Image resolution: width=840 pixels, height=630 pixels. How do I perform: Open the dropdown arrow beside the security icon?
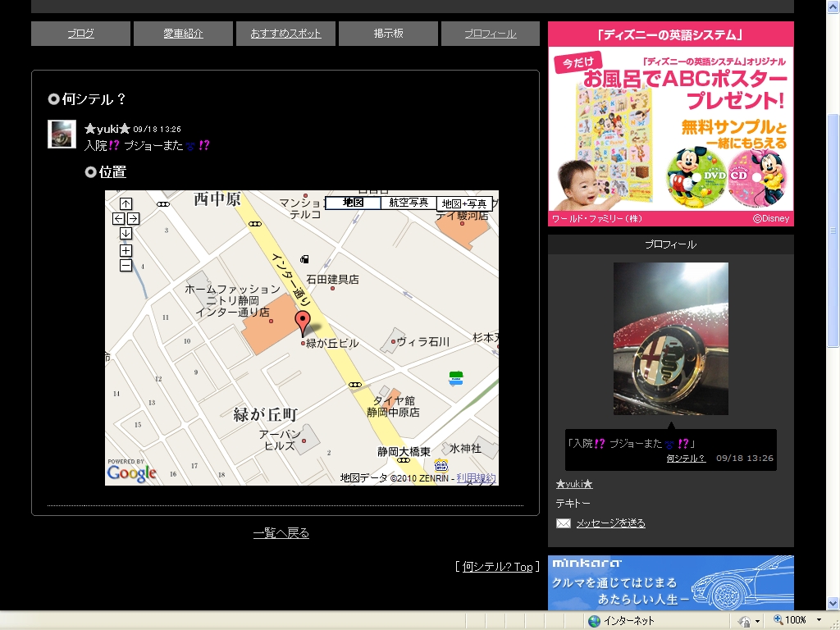coord(757,621)
